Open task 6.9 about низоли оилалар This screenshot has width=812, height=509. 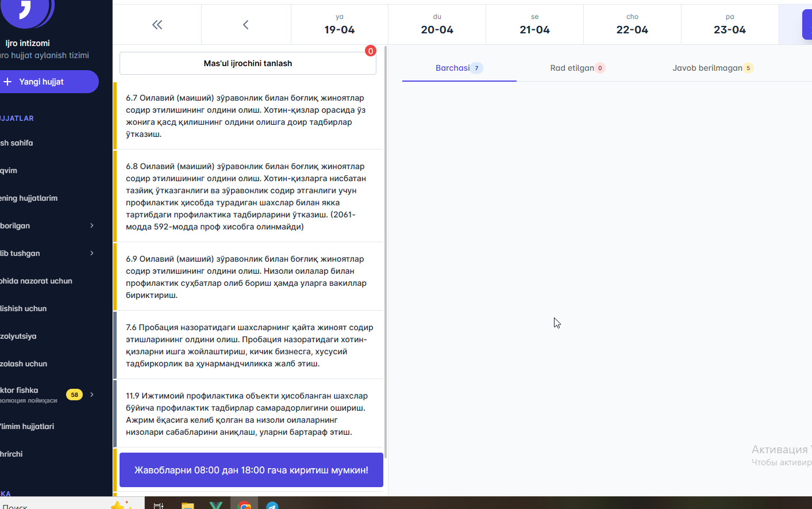tap(248, 277)
